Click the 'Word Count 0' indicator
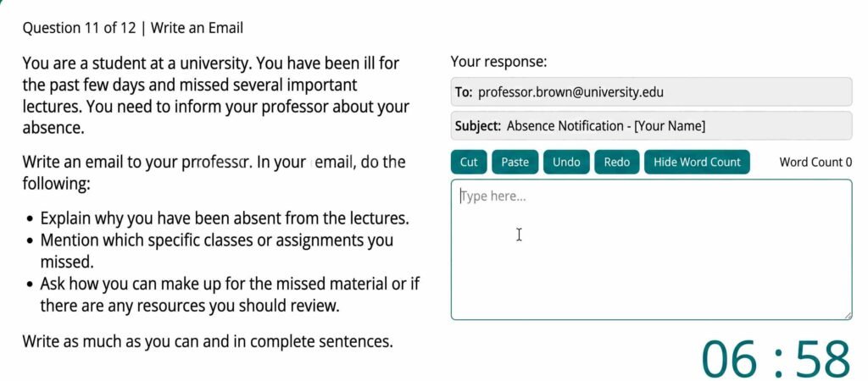The width and height of the screenshot is (868, 381). click(x=815, y=162)
